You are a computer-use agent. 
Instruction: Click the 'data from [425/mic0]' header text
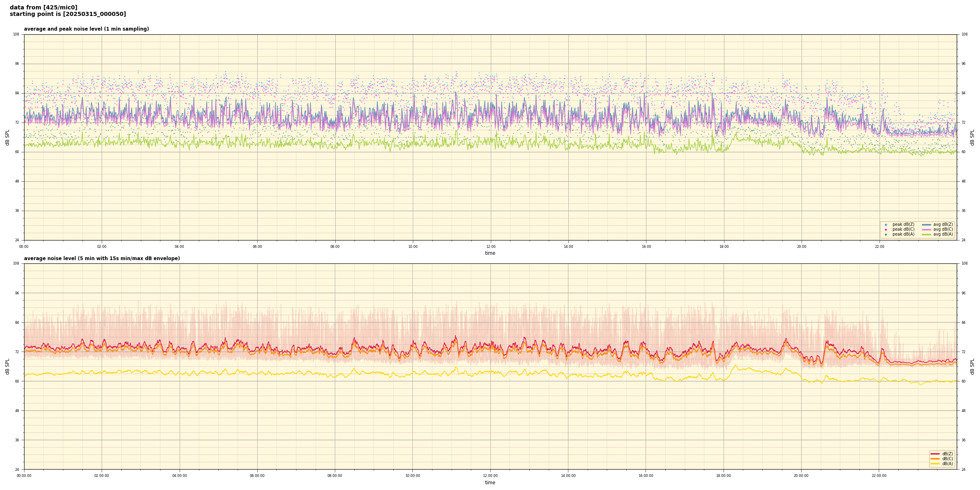(43, 7)
